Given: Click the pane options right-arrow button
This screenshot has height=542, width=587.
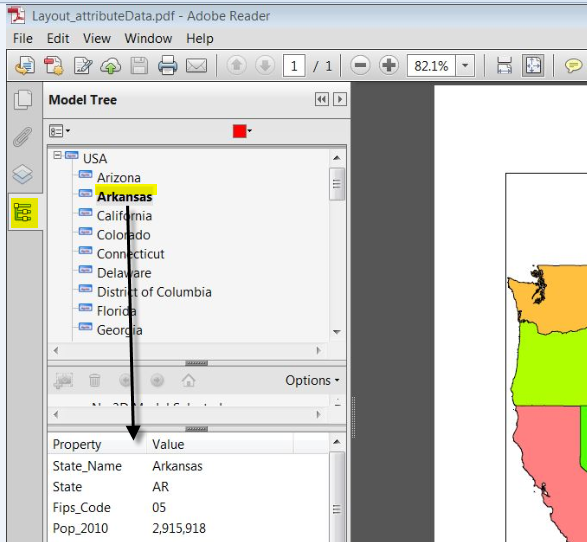Looking at the screenshot, I should (340, 100).
